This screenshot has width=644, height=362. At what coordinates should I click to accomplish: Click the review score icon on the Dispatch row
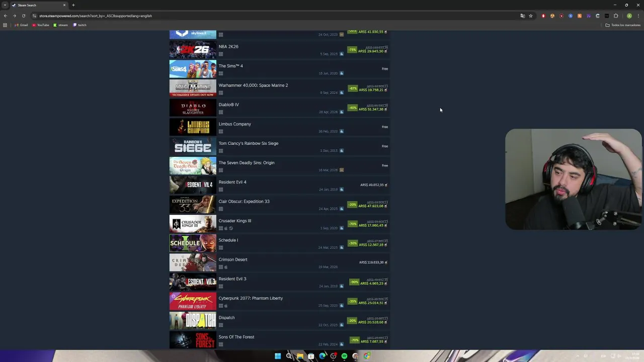pos(342,325)
